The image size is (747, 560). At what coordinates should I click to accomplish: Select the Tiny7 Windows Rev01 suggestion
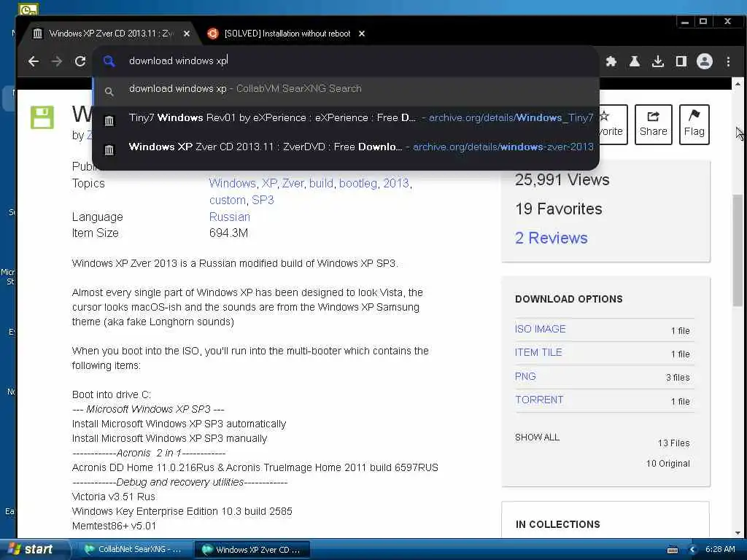[346, 117]
